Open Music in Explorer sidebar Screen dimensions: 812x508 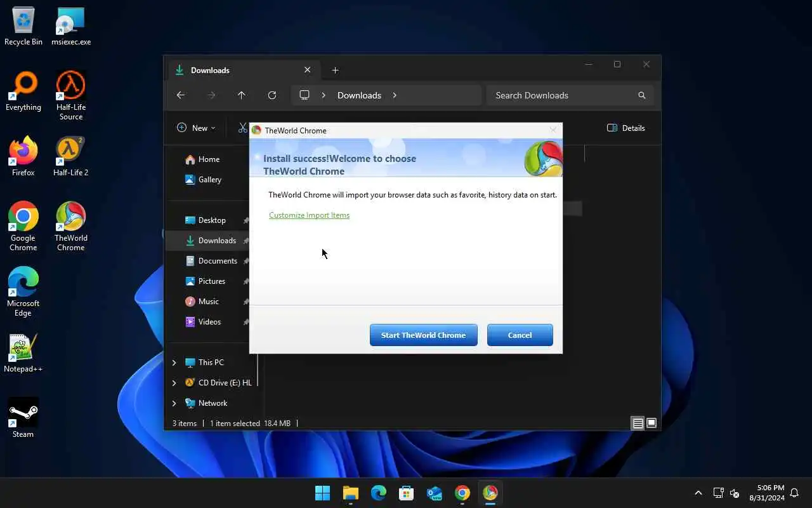(209, 302)
